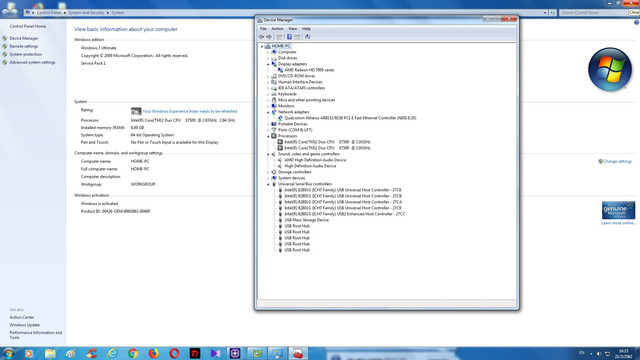
Task: Select AMD High Definition Audio Device
Action: [x=315, y=160]
